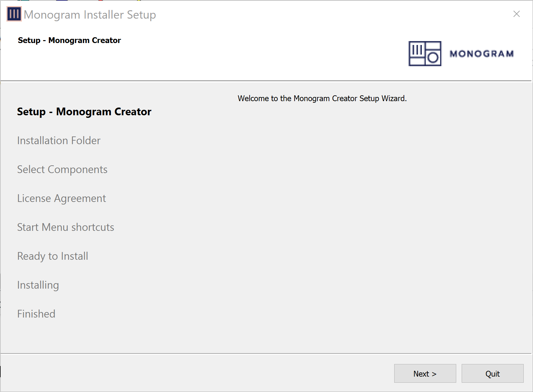The width and height of the screenshot is (533, 392).
Task: Go to the Select Components step
Action: (62, 170)
